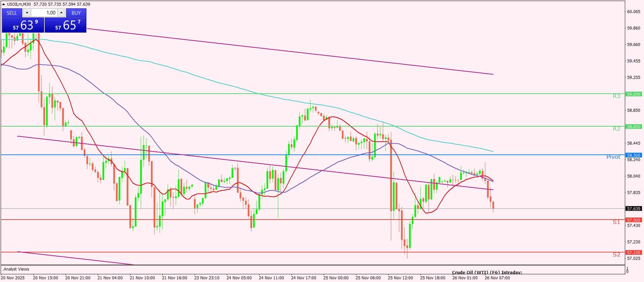Click the 23 Nov 23:10 time label

207,278
